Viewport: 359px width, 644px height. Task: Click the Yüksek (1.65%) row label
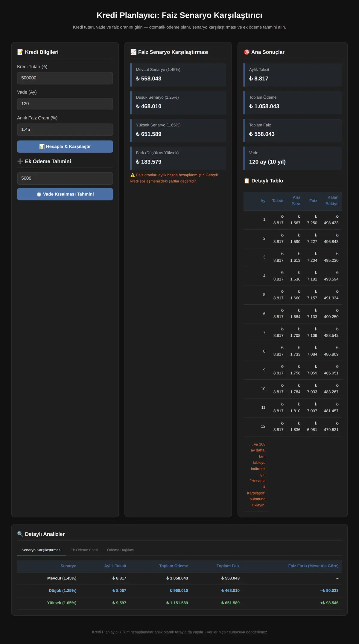point(62,603)
